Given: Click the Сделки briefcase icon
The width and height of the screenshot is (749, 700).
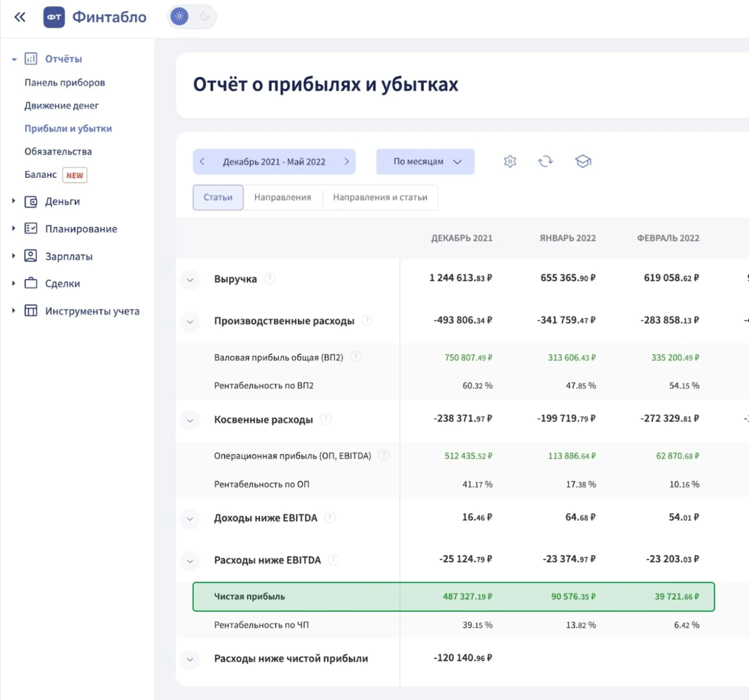Looking at the screenshot, I should point(31,283).
